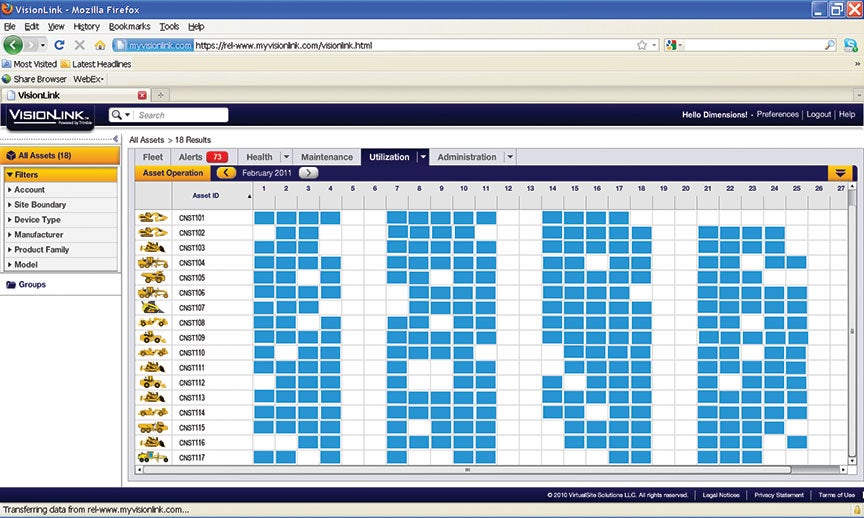Open Latest Headlines bookmark
The width and height of the screenshot is (864, 518).
pos(96,64)
